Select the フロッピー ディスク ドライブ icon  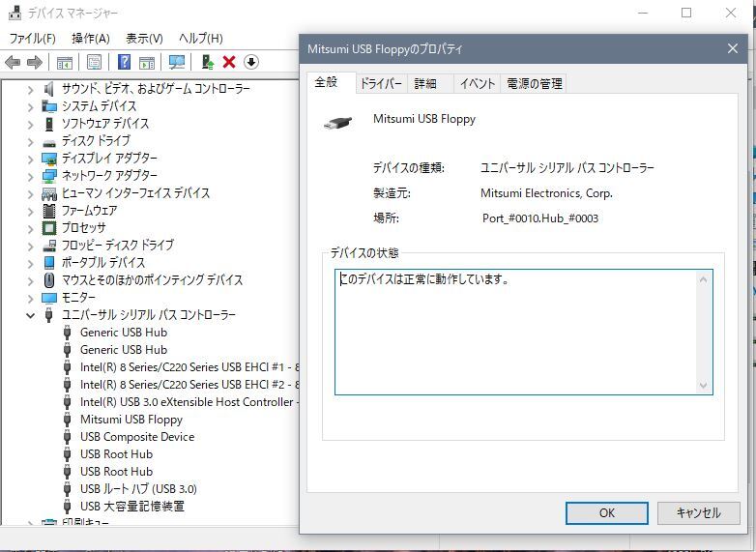pyautogui.click(x=49, y=246)
